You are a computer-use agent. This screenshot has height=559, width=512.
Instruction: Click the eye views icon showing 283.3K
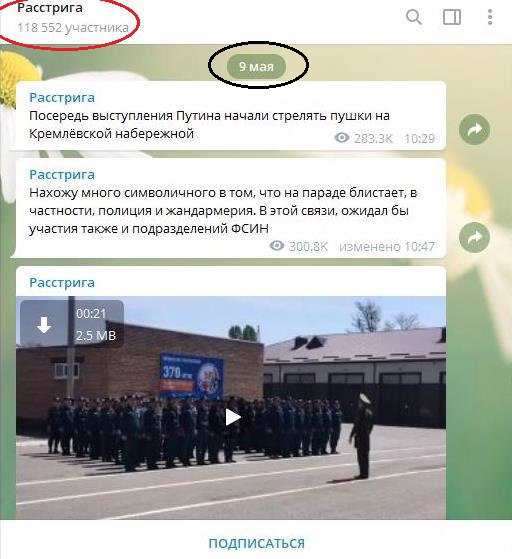pos(342,138)
